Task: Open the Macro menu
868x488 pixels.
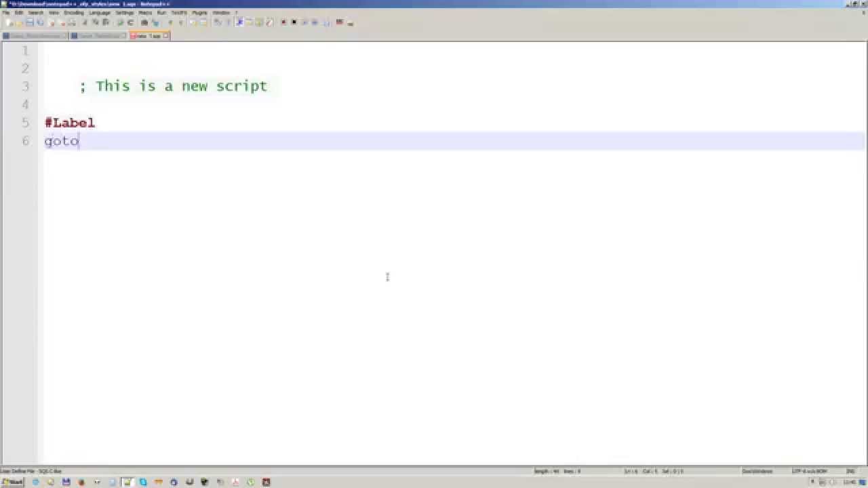Action: 145,13
